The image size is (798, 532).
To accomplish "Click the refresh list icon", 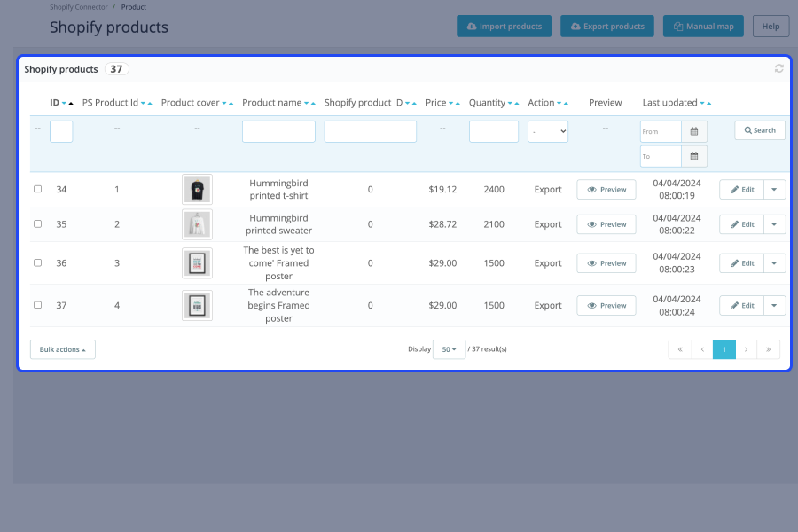I will pos(778,68).
